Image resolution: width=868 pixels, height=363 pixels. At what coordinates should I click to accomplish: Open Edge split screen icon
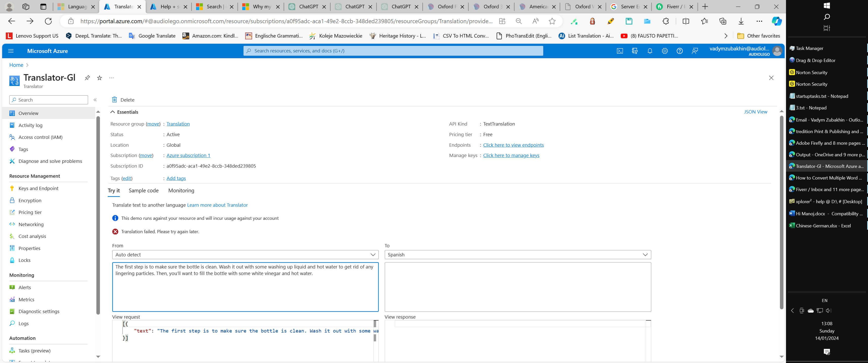click(686, 21)
